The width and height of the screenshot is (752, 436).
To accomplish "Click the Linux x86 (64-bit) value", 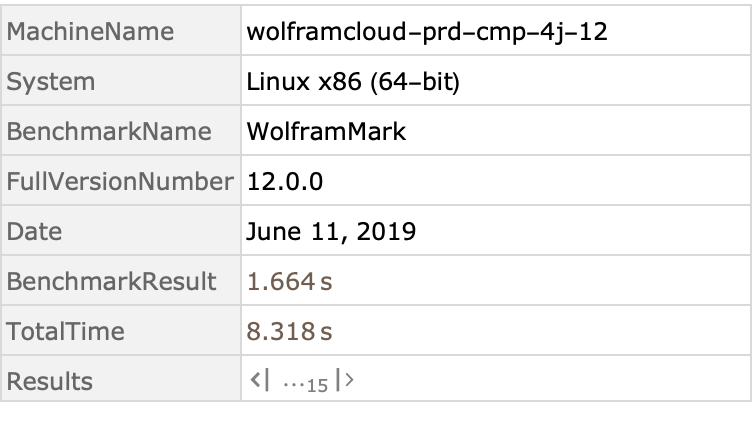I will (352, 81).
